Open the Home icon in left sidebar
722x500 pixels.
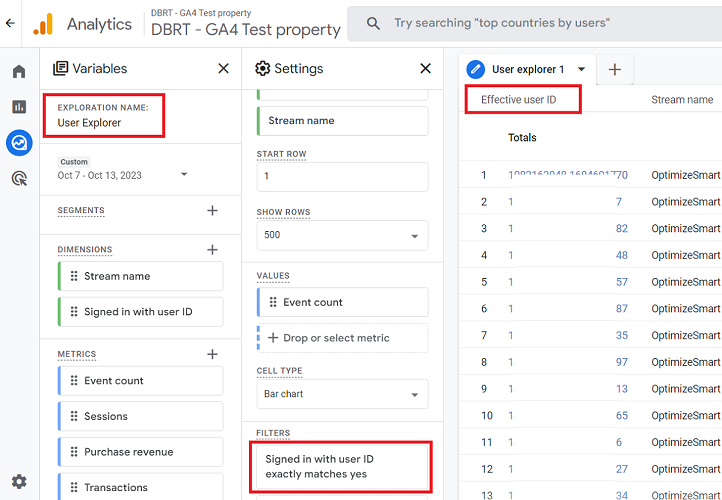19,71
